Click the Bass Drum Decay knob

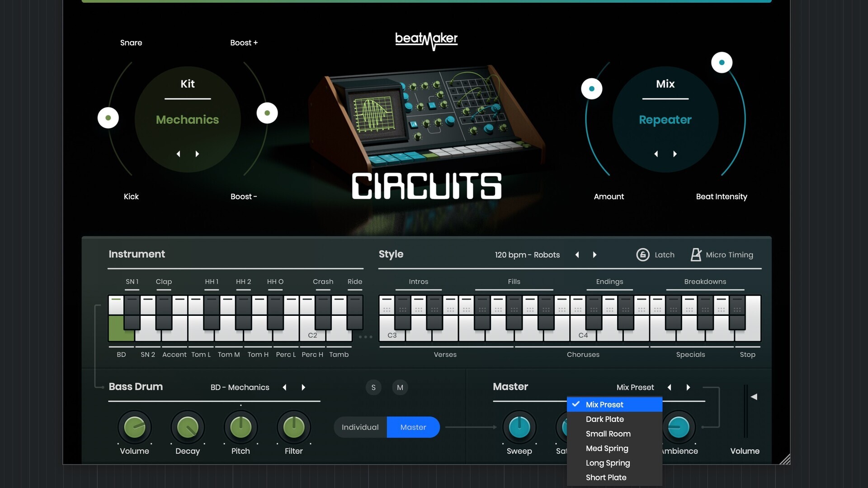pos(188,427)
